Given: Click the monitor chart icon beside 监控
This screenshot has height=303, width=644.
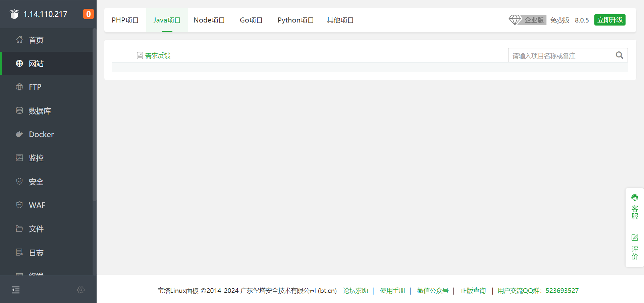Looking at the screenshot, I should coord(19,158).
